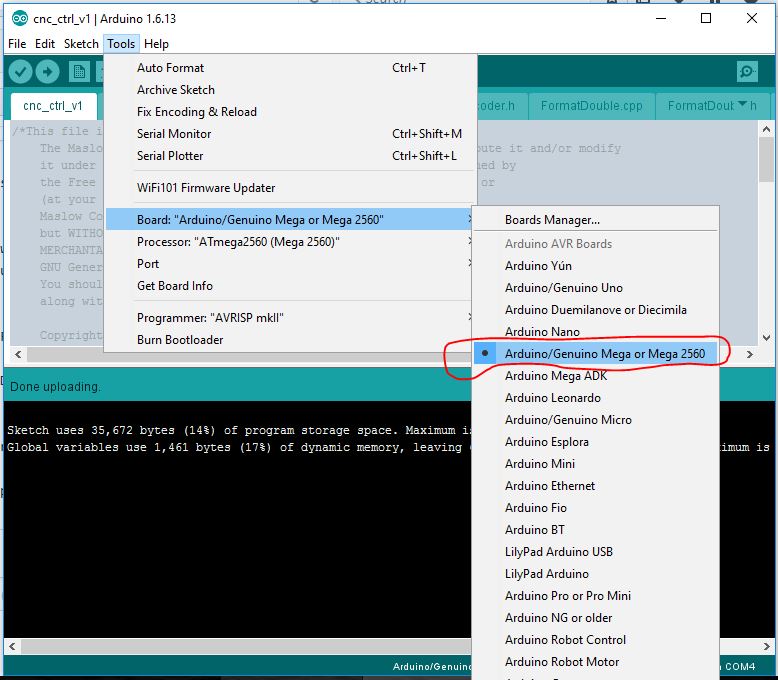Select Arduino Mega ADK board
Screen dimensions: 778x680
(x=595, y=376)
